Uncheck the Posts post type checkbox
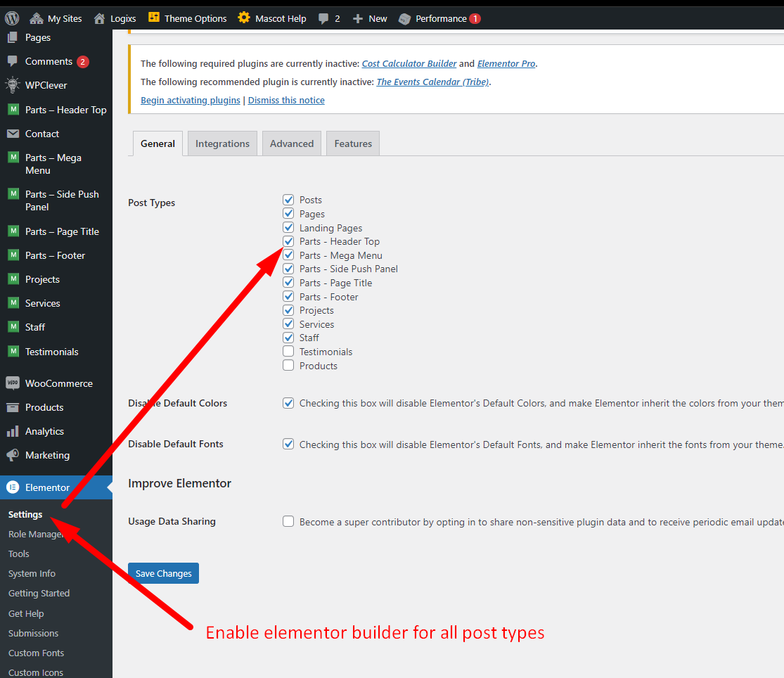Image resolution: width=784 pixels, height=678 pixels. pyautogui.click(x=288, y=200)
